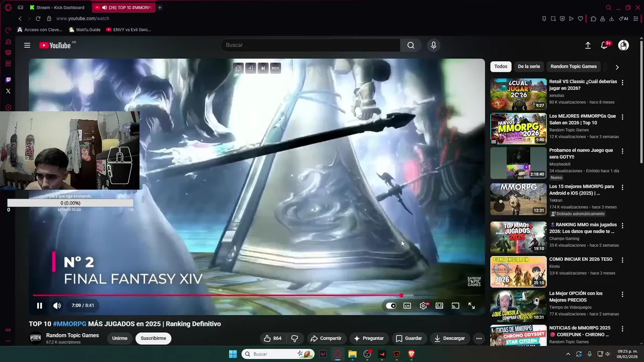Open more actions ellipsis below video
Screen dimensions: 644x362
click(x=479, y=338)
